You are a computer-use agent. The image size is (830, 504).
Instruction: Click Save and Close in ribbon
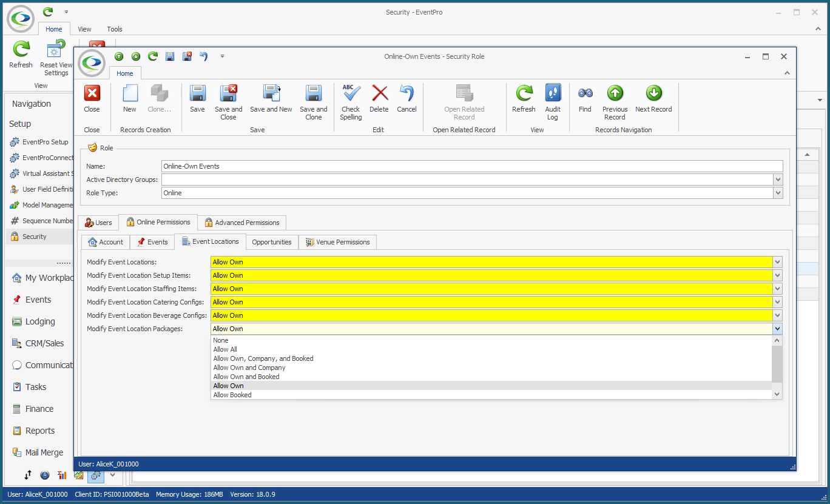[228, 102]
